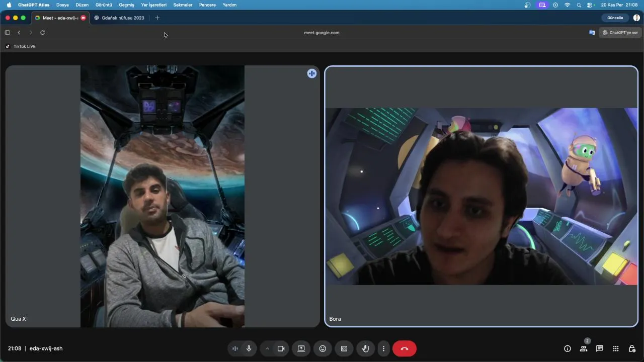Image resolution: width=644 pixels, height=362 pixels.
Task: Open Spotlight search magnifier icon
Action: pos(579,5)
